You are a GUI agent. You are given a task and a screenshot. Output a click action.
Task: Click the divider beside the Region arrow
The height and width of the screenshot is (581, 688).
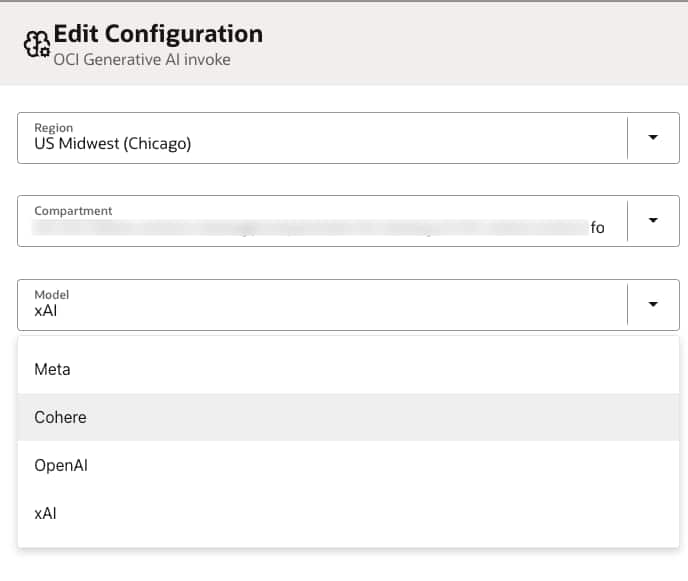(627, 137)
